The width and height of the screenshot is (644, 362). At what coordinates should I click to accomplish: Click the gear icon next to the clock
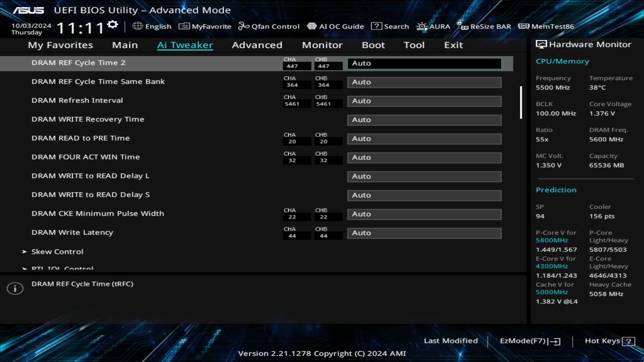tap(112, 23)
